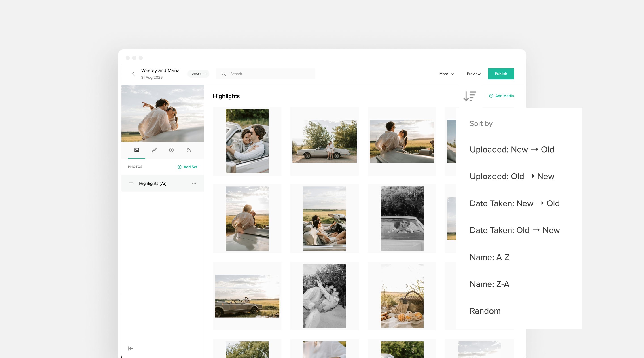Select photo of couple leaning on car hood at sunset

pos(402,141)
